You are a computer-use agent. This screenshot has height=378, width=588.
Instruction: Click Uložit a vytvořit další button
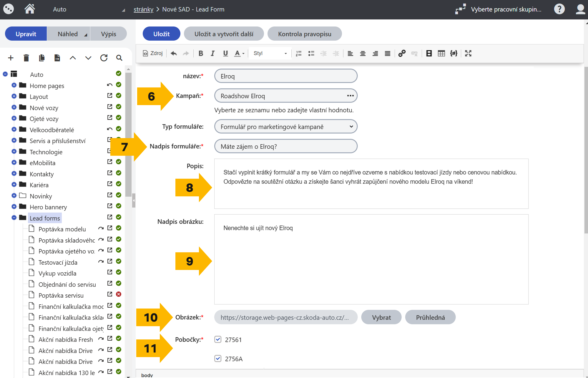click(x=224, y=34)
